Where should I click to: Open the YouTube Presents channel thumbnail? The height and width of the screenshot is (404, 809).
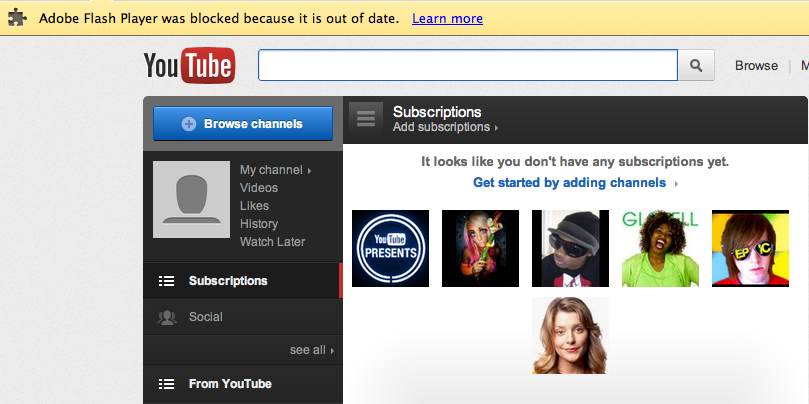click(x=391, y=248)
